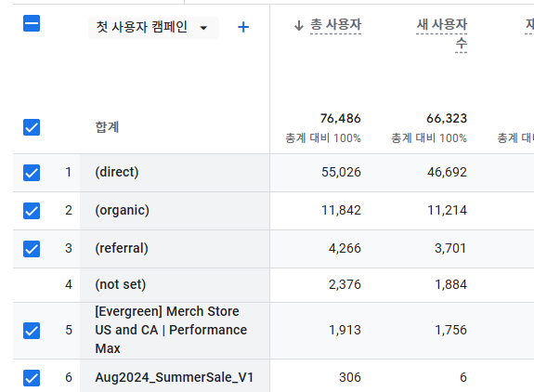Uncheck the (organic) row checkbox
This screenshot has width=534, height=392.
pyautogui.click(x=32, y=211)
